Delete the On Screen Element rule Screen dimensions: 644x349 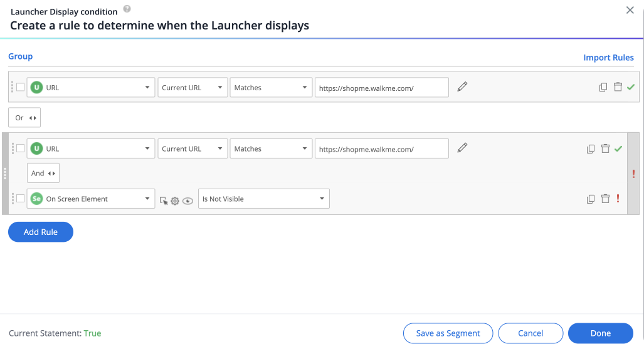pos(605,199)
